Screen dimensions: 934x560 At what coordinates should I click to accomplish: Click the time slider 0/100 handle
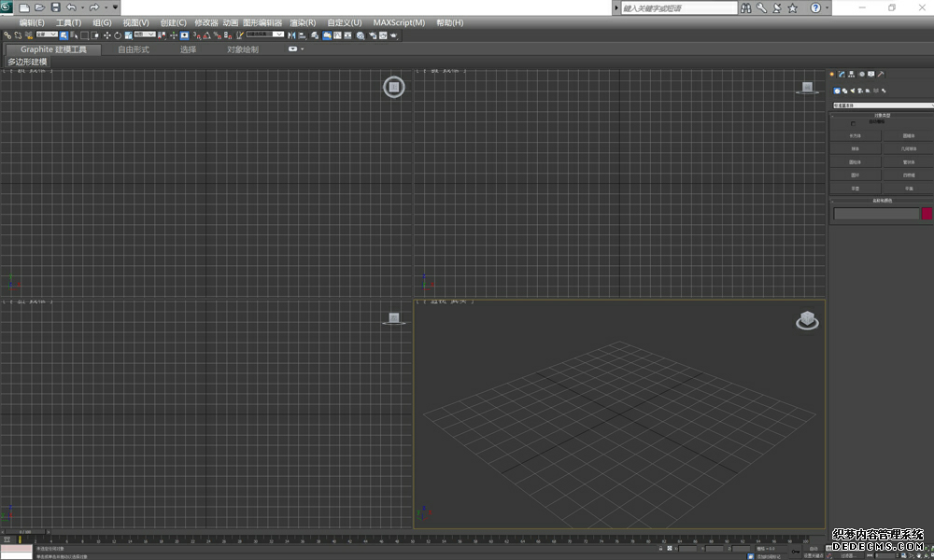(25, 532)
